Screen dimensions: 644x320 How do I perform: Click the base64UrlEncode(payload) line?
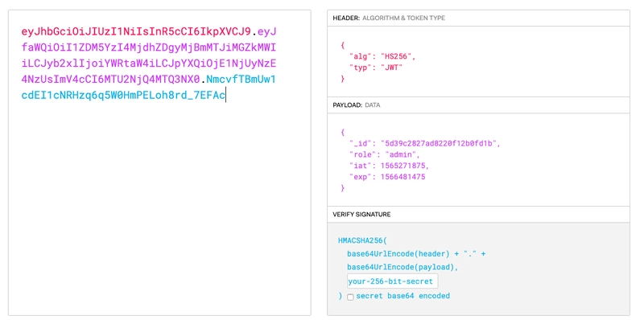click(x=402, y=267)
